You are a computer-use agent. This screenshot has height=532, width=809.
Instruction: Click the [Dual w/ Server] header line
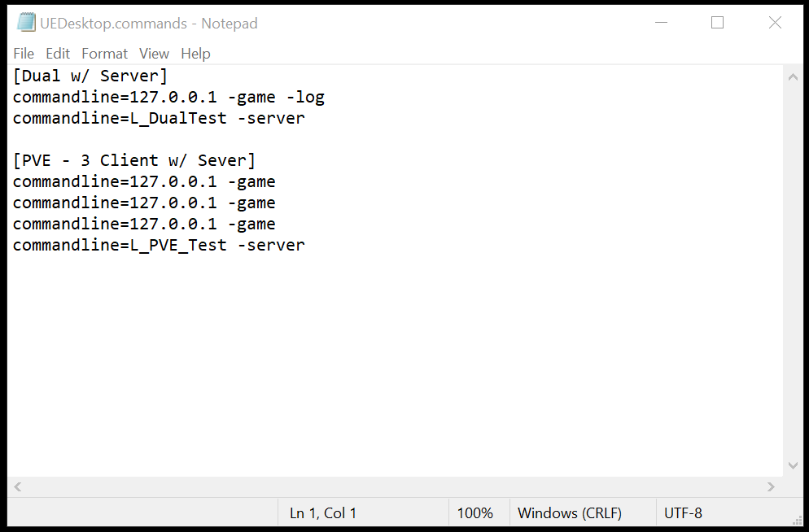point(90,76)
